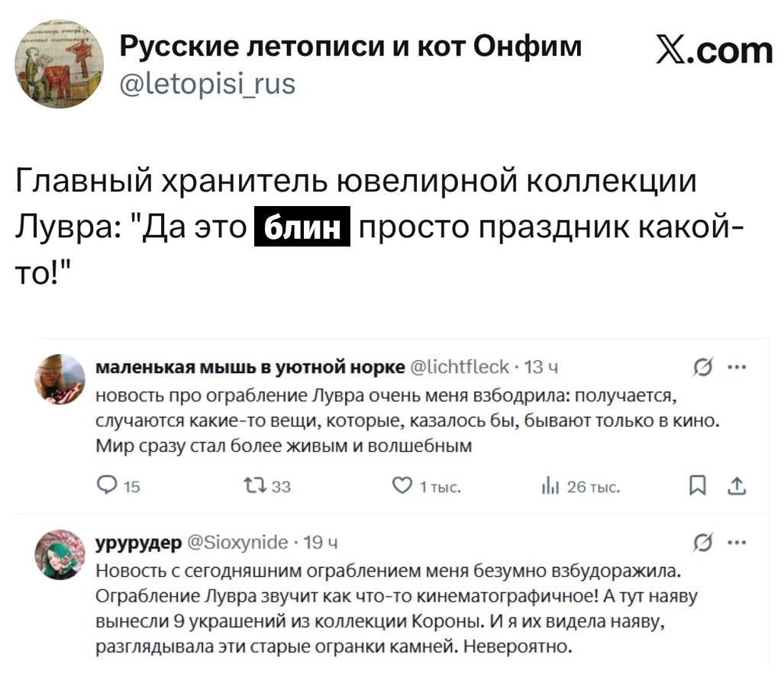Open урурудер profile avatar
This screenshot has width=784, height=680.
[x=60, y=554]
